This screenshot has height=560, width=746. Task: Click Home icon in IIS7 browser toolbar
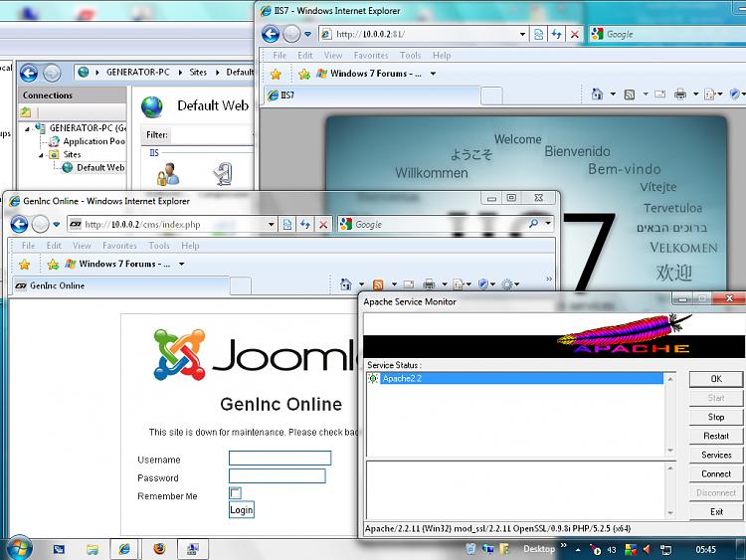597,94
